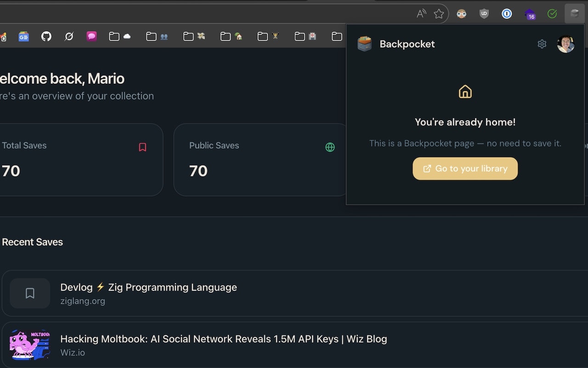Click the green checkmark extension icon
Screen dimensions: 588x368
552,13
